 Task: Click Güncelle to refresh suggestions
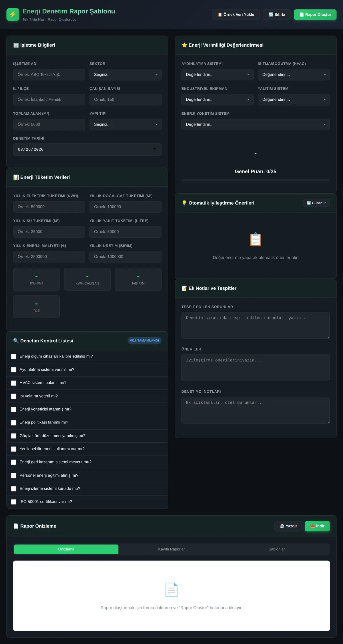coord(316,203)
